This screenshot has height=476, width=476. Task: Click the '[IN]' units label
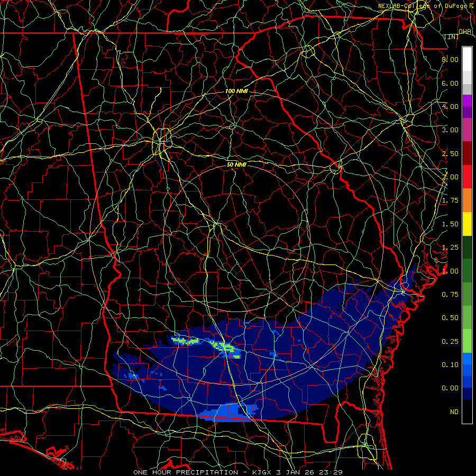pyautogui.click(x=452, y=37)
